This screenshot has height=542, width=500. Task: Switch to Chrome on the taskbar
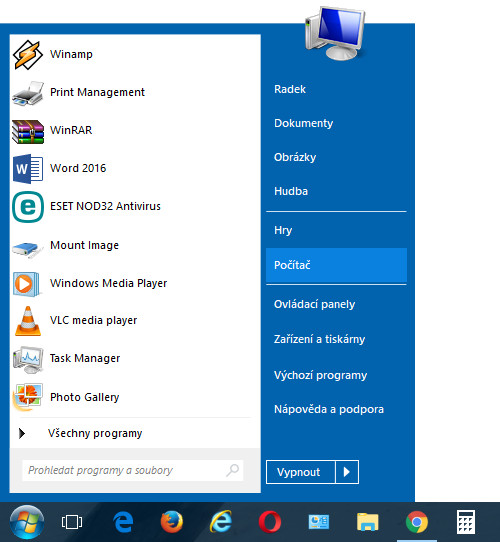(417, 522)
